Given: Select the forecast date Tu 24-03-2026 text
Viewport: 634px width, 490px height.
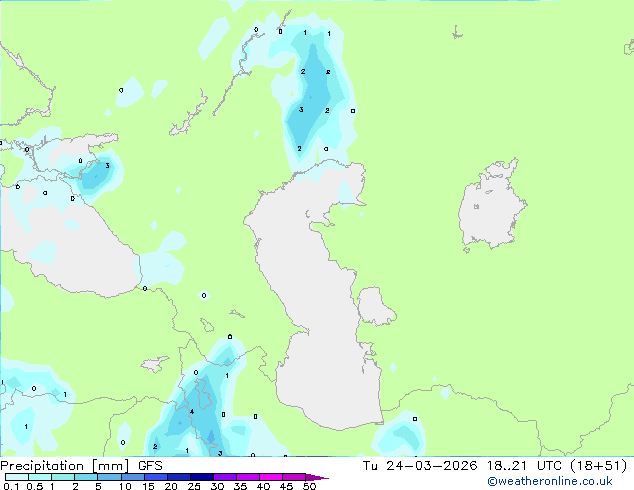Looking at the screenshot, I should click(420, 466).
